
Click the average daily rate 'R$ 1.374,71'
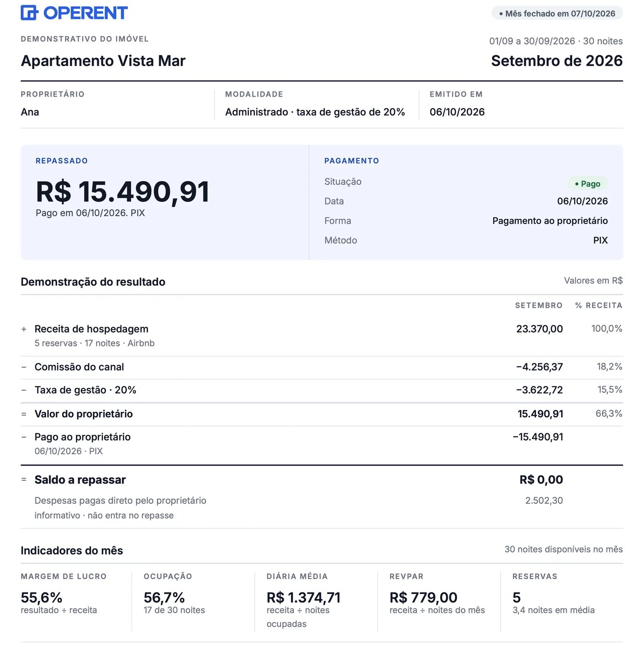tap(304, 598)
